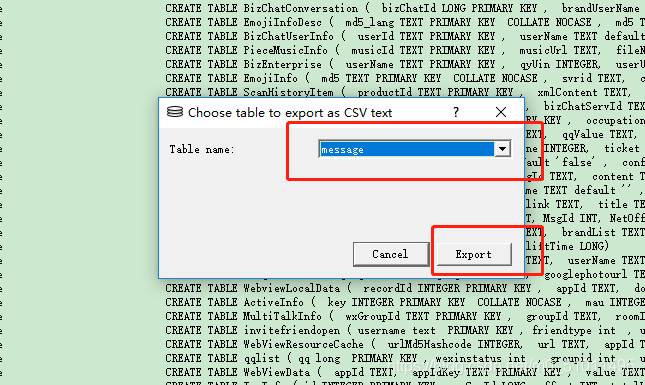
Task: Click the database icon in dialog title
Action: [175, 112]
